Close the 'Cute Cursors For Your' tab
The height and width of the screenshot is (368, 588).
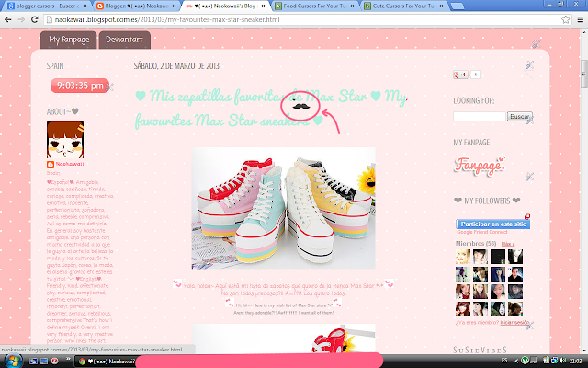pyautogui.click(x=441, y=6)
